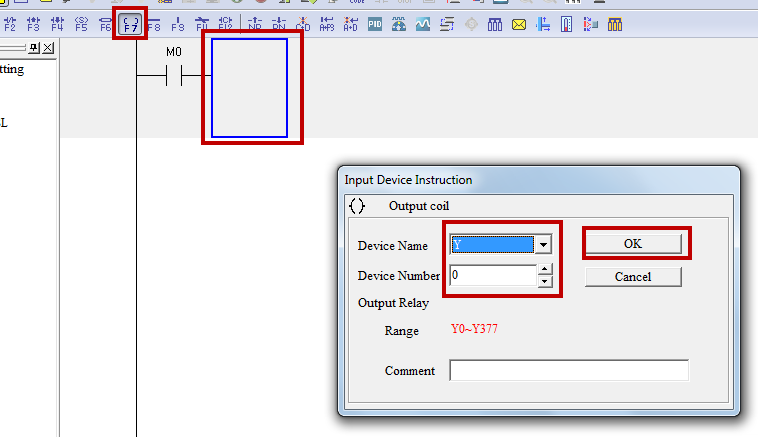Close the left side panel

coord(48,48)
